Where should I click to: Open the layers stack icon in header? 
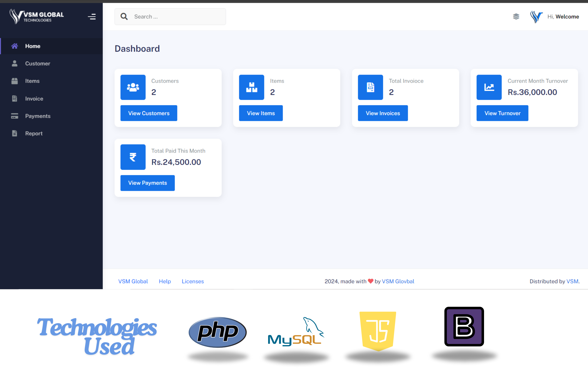[516, 16]
